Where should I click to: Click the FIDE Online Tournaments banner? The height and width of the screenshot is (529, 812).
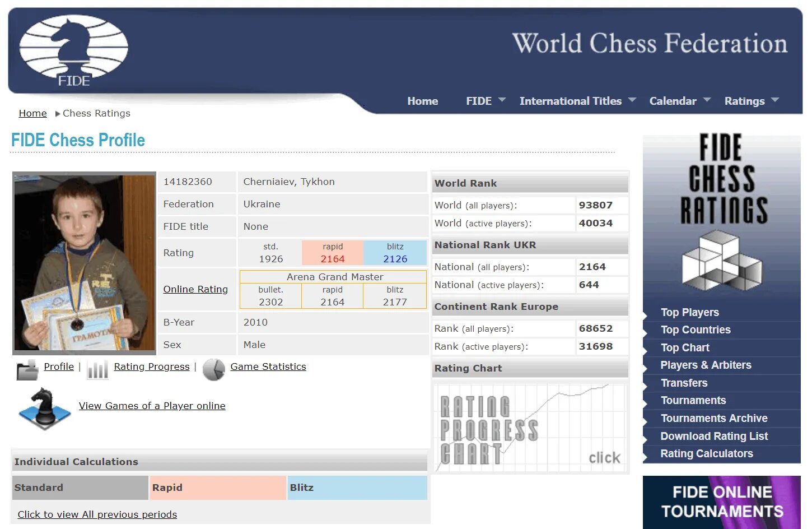pos(722,502)
